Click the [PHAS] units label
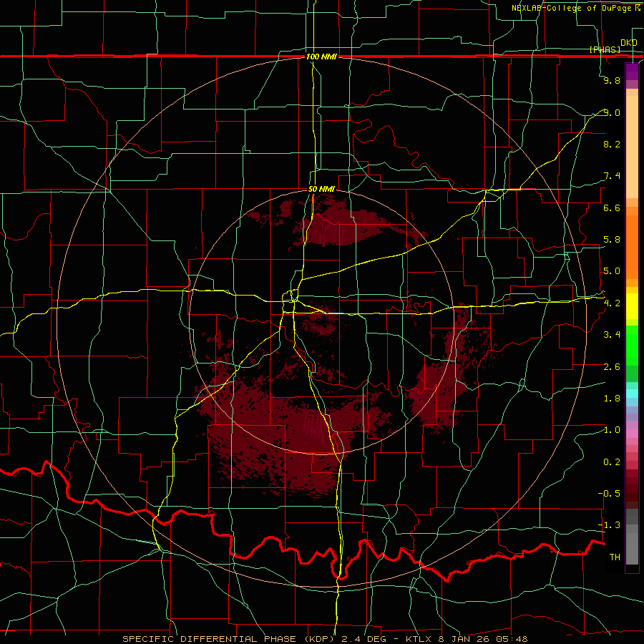Viewport: 644px width, 644px height. (x=605, y=49)
